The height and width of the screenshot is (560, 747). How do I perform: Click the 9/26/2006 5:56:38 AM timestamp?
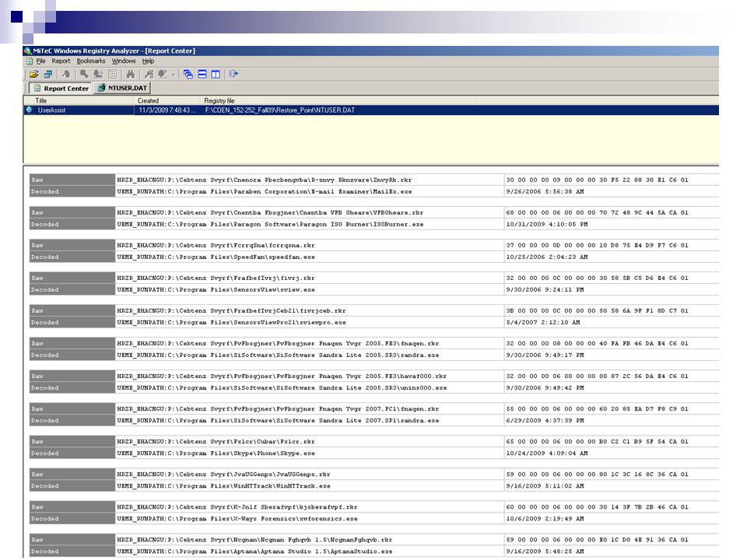pyautogui.click(x=545, y=192)
